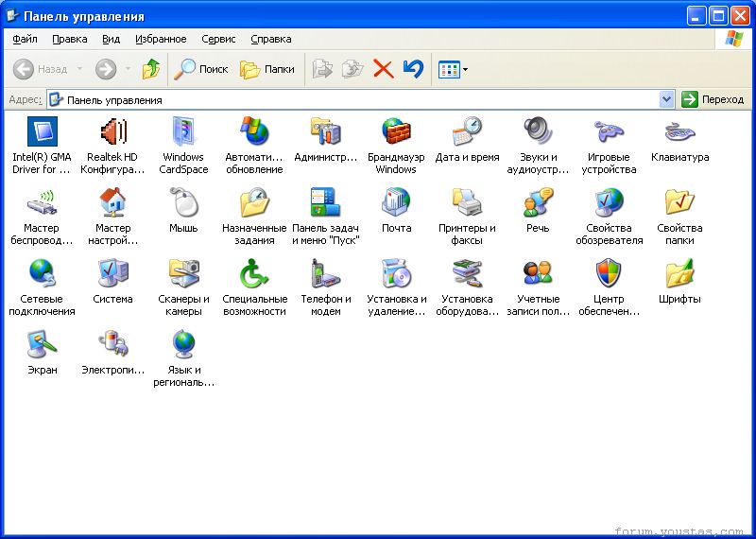The height and width of the screenshot is (539, 756).
Task: Open Система icon
Action: [112, 273]
